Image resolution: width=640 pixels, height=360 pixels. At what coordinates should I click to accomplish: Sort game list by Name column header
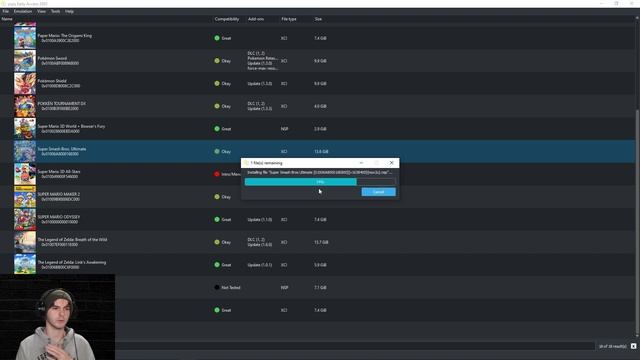[7, 19]
